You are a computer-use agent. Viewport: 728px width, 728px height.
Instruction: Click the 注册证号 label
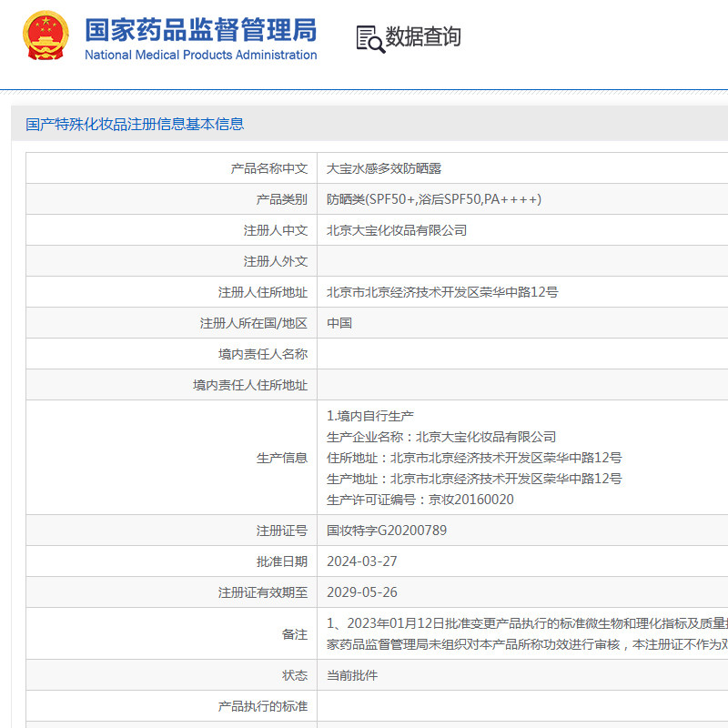pos(282,531)
